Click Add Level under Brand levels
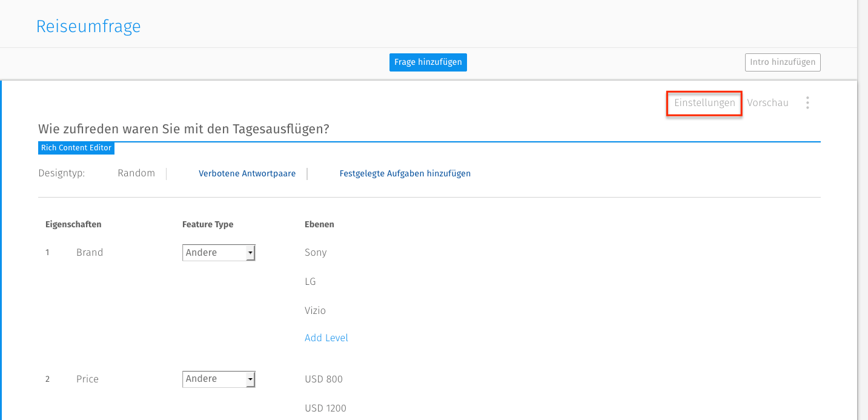Viewport: 868px width, 420px height. point(326,338)
